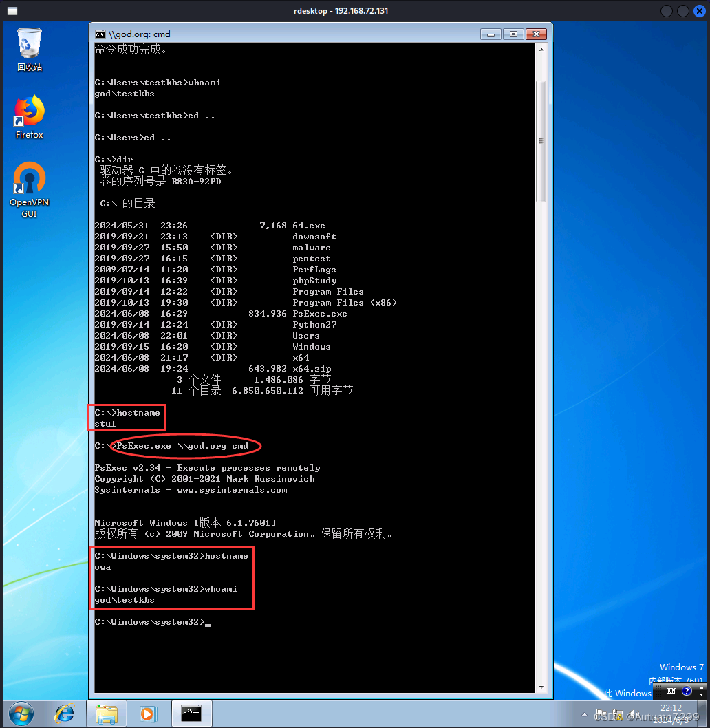Close the \\god.org: cmd window
This screenshot has height=728, width=710.
coord(537,34)
